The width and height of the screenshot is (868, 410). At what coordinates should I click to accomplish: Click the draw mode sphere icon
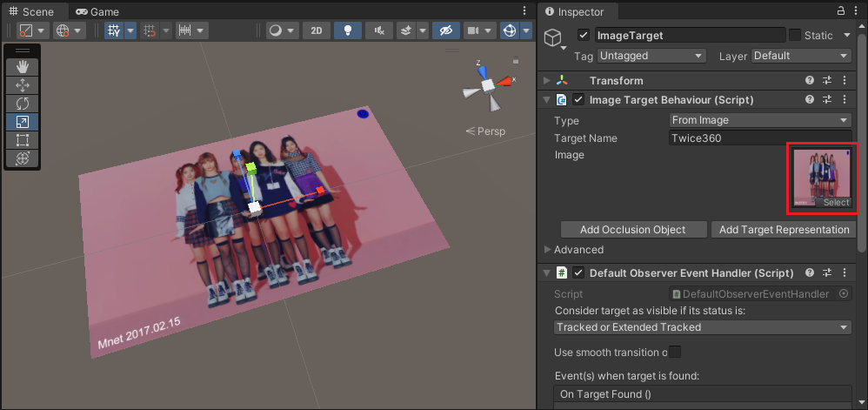tap(275, 30)
